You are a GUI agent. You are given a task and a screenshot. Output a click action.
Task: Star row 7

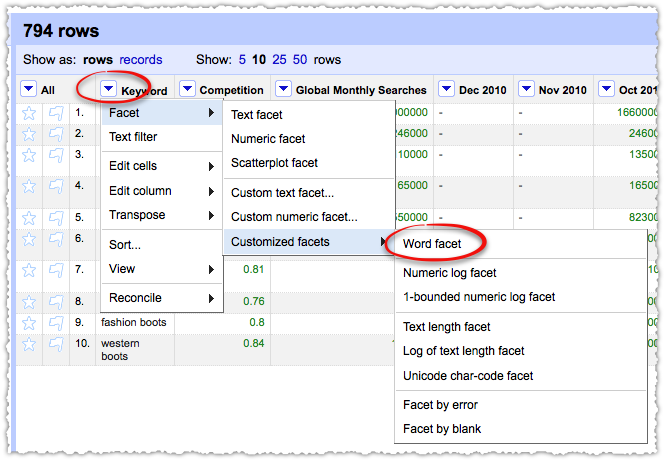point(29,270)
